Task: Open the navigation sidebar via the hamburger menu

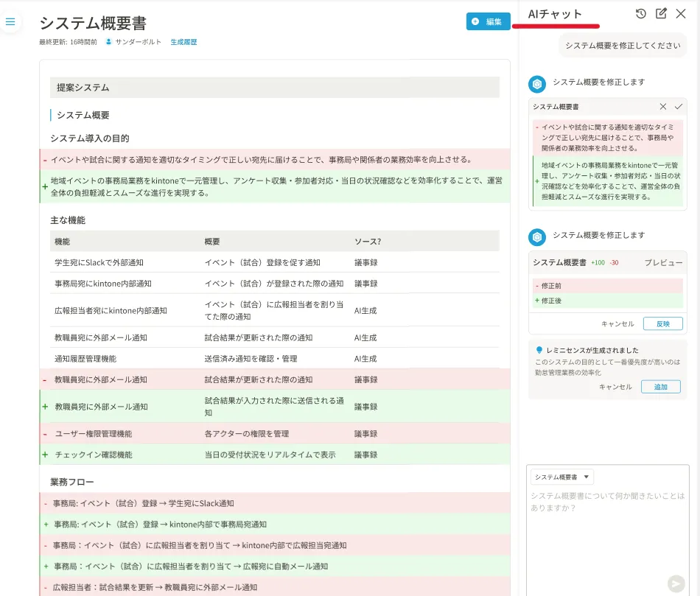Action: [10, 21]
